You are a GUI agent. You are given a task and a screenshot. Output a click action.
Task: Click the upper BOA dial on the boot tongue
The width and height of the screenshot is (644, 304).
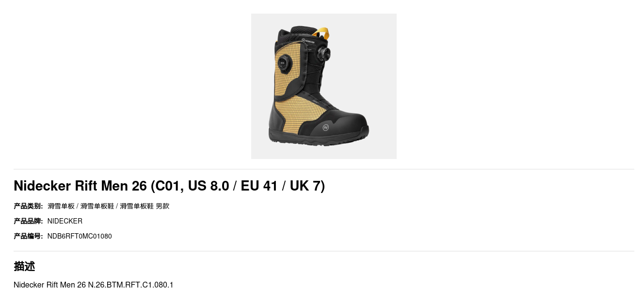(x=324, y=52)
